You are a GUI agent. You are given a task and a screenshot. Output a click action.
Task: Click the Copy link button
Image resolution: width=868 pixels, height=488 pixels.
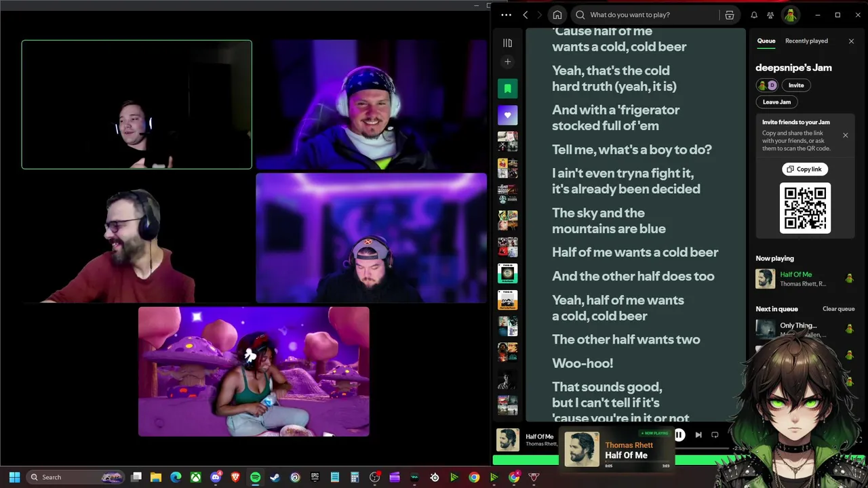point(804,169)
